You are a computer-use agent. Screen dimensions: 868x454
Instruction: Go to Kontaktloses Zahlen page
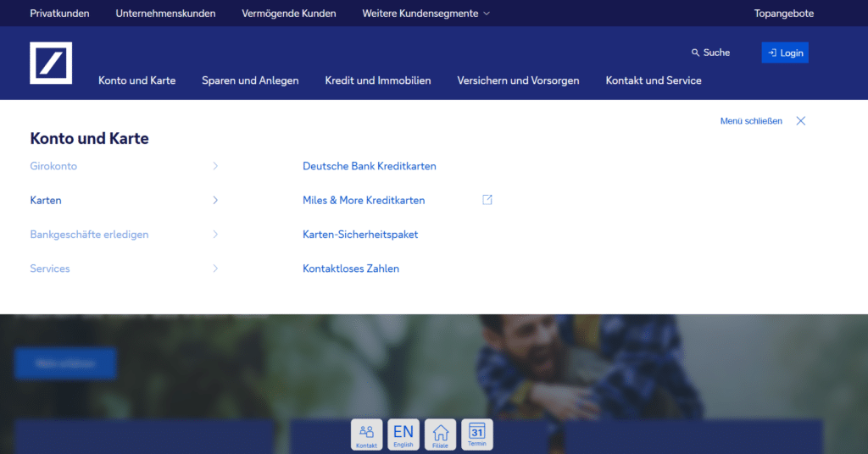(x=350, y=269)
